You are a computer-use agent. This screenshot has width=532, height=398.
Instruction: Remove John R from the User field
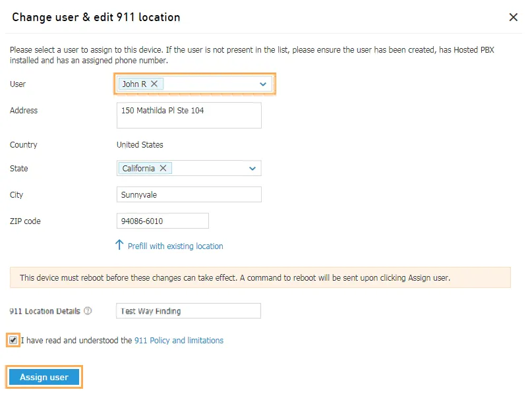[154, 84]
